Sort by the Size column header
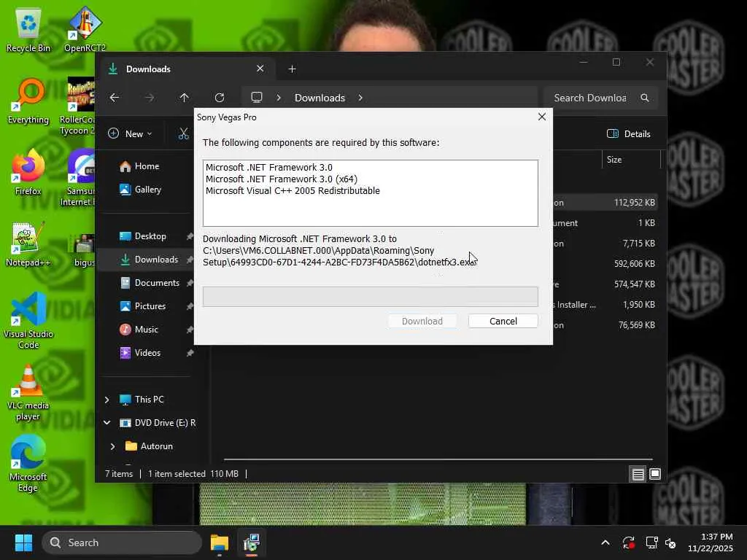 coord(631,160)
